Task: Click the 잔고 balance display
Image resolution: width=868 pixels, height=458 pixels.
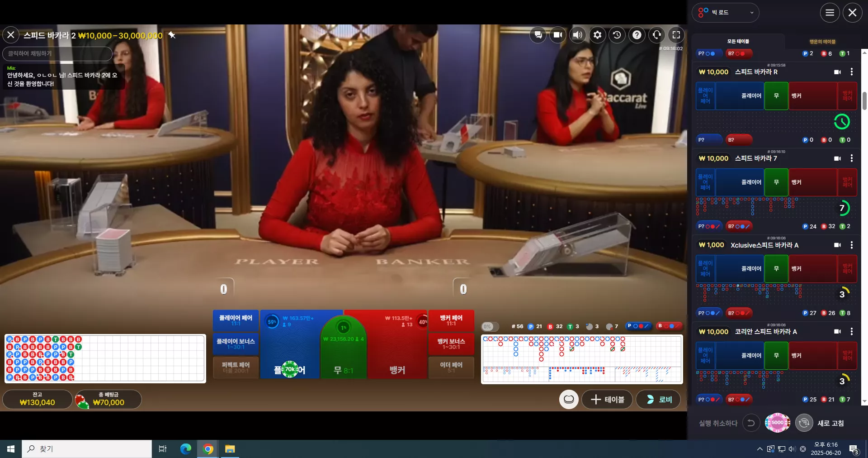Action: [38, 399]
